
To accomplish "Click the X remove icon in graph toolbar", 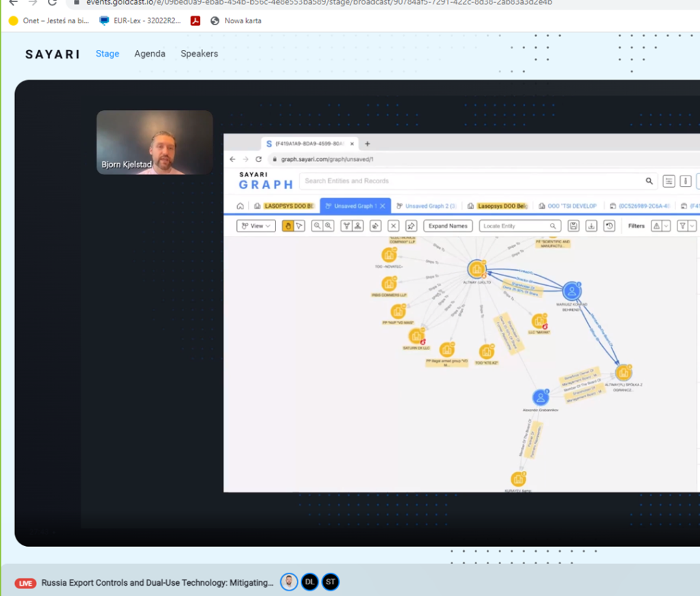I will 393,226.
